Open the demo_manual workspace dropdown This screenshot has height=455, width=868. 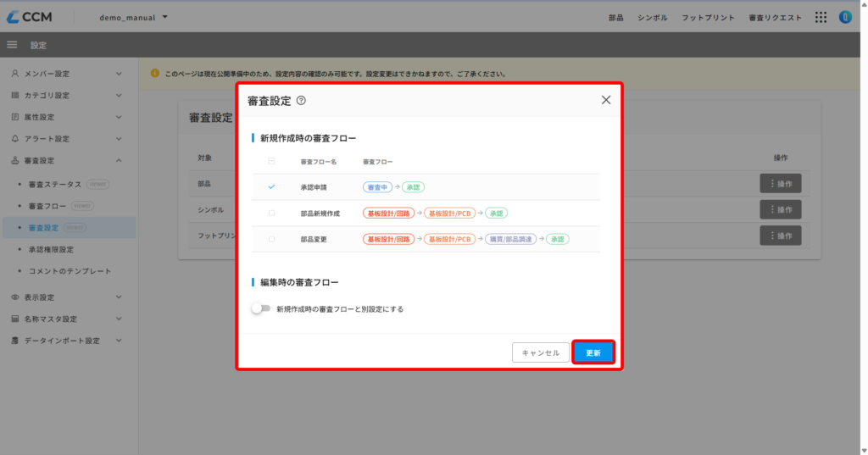pyautogui.click(x=133, y=17)
